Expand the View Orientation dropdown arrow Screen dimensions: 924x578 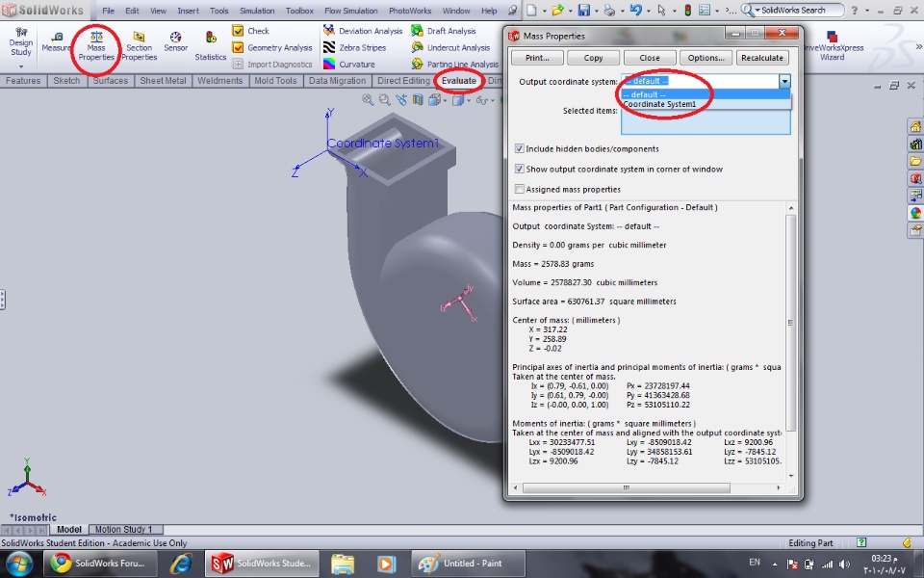(x=445, y=100)
